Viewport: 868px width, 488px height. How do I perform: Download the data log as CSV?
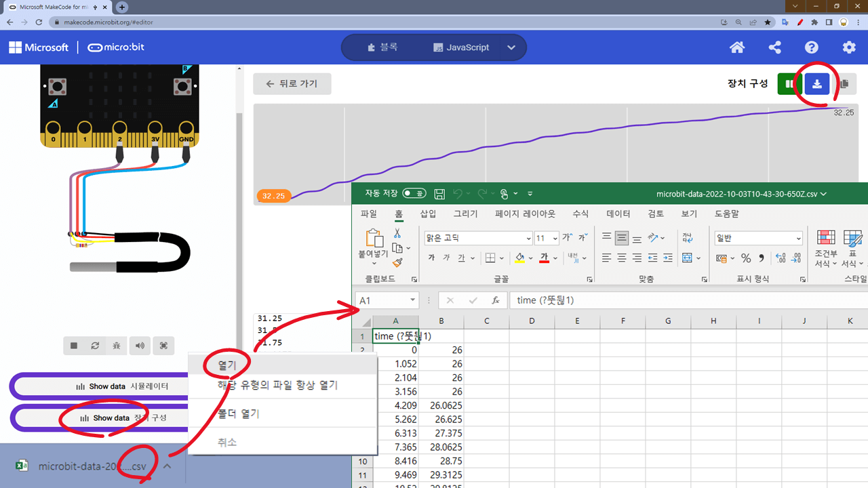point(817,83)
